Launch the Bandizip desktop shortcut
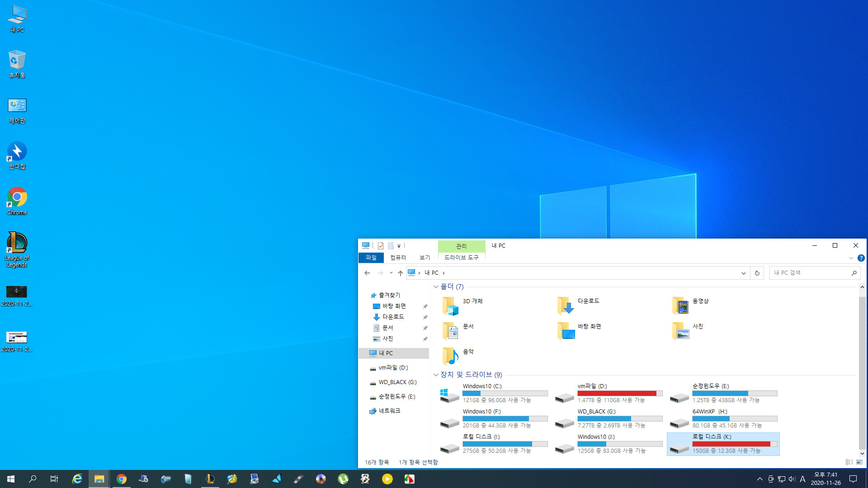This screenshot has width=868, height=488. click(17, 155)
